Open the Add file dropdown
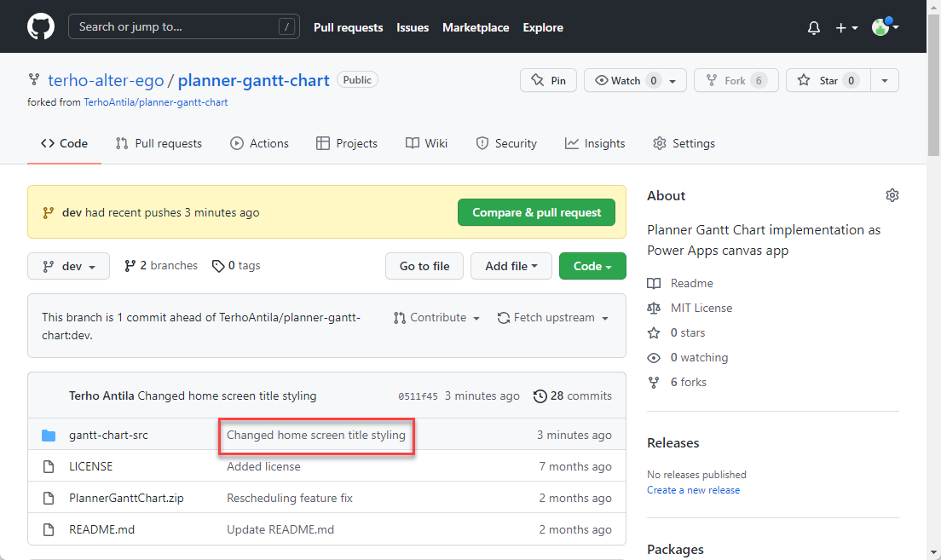This screenshot has width=941, height=560. 511,266
